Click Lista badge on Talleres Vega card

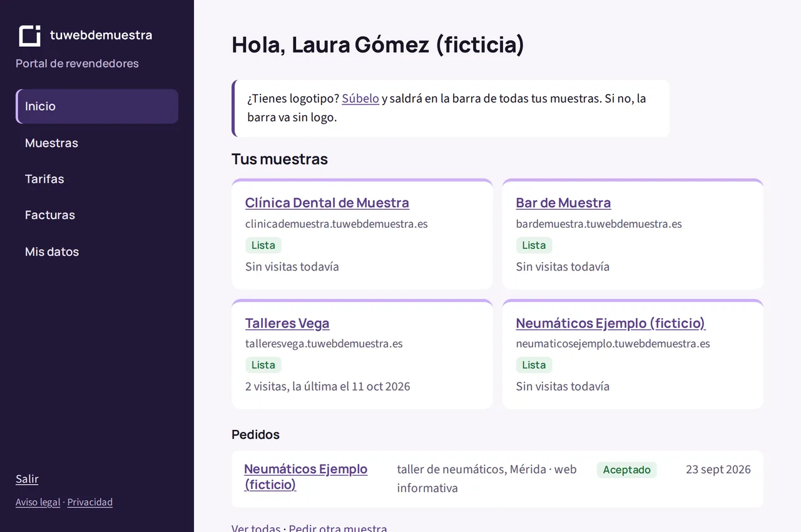[263, 365]
